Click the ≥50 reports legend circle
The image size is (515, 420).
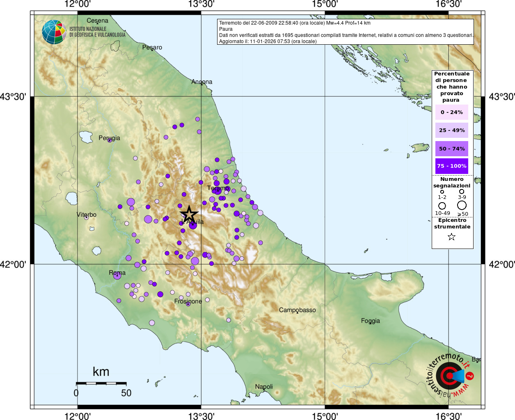[462, 205]
